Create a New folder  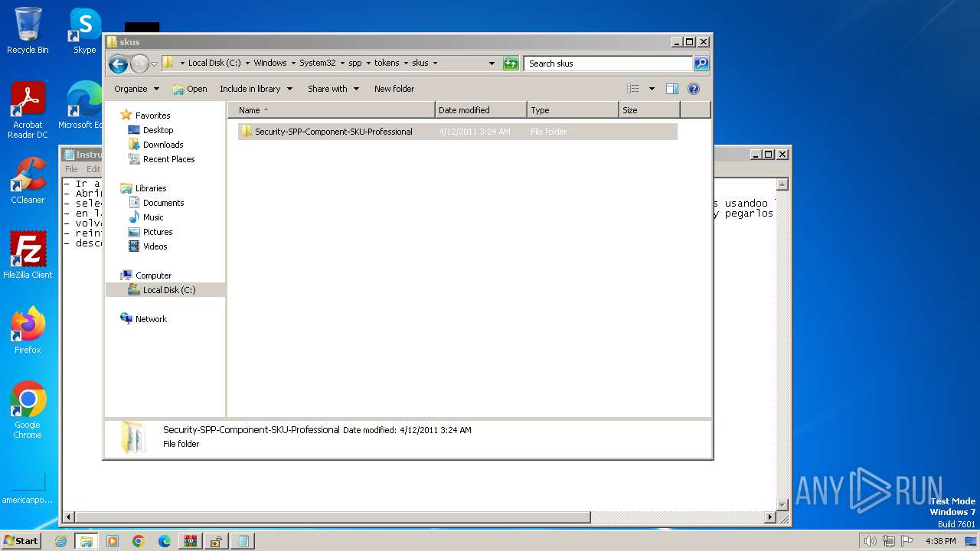(394, 89)
